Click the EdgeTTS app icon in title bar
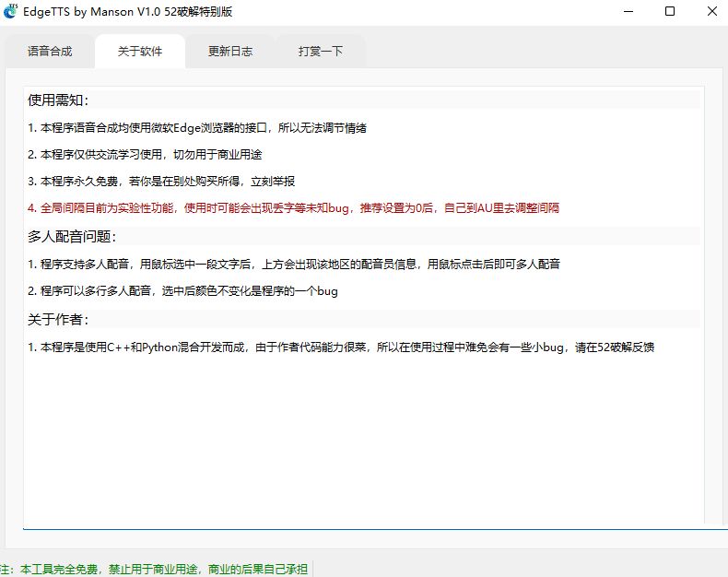This screenshot has width=728, height=577. (10, 11)
